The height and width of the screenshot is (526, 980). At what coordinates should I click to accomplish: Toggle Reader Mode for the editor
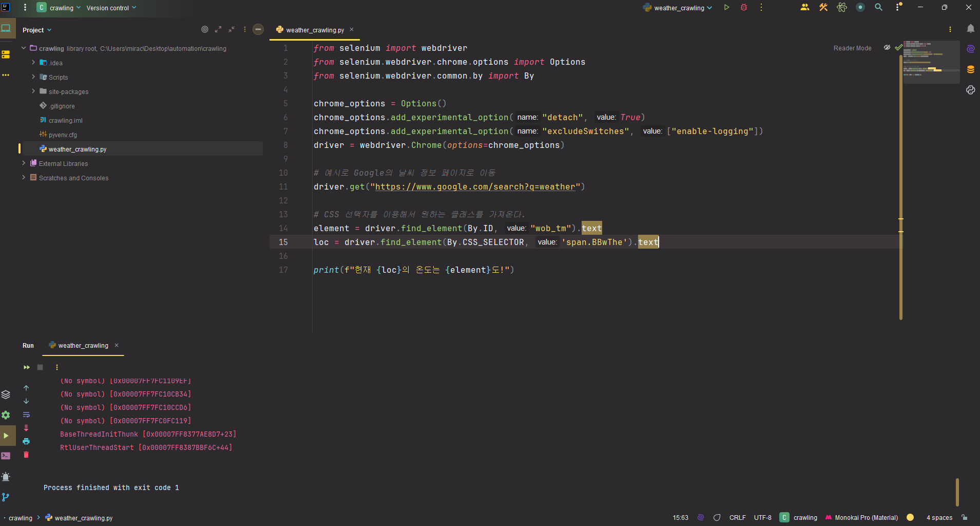[852, 48]
